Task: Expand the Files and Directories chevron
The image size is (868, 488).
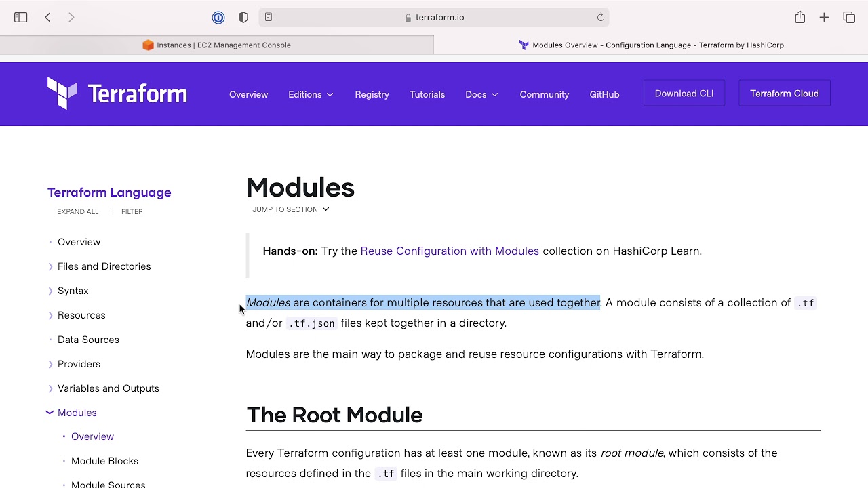Action: pyautogui.click(x=50, y=266)
